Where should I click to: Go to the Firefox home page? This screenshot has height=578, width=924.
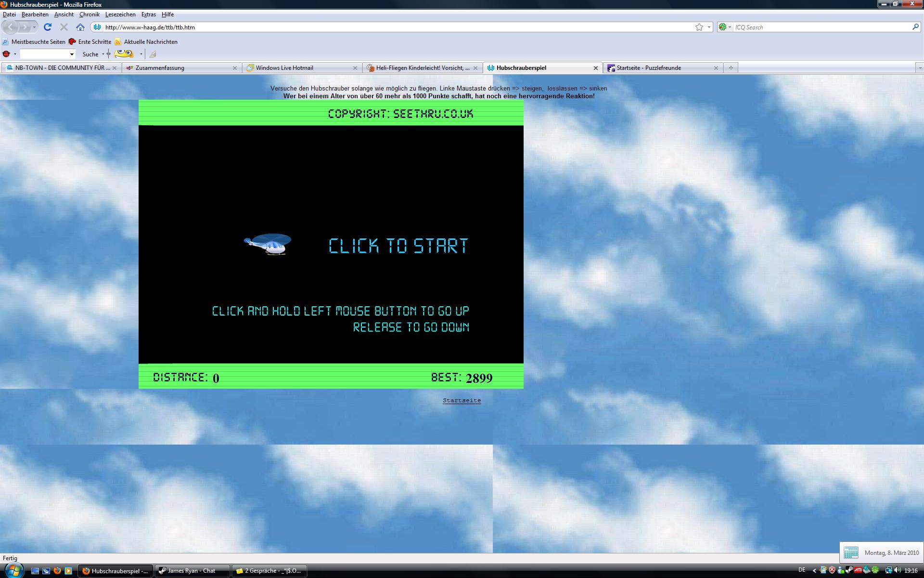[80, 27]
